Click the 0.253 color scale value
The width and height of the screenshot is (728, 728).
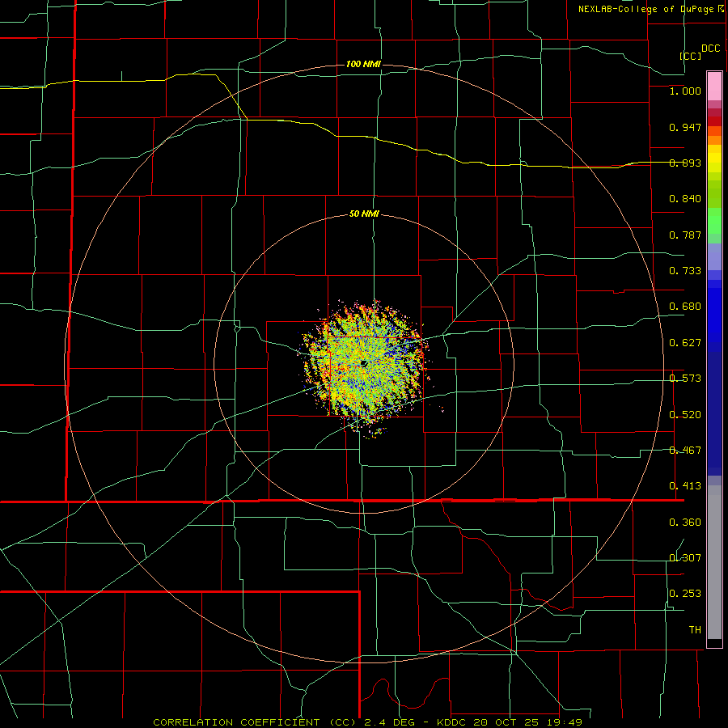pos(685,594)
